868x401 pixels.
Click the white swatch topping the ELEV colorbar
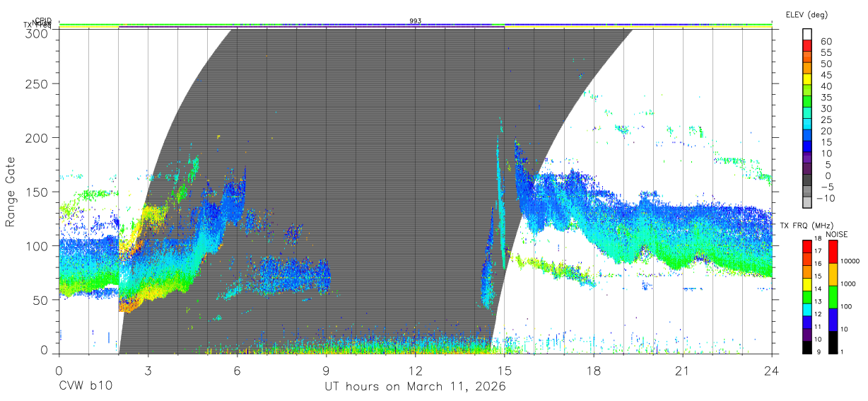pos(809,33)
